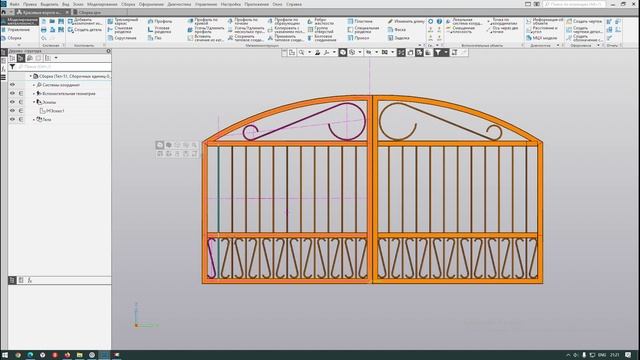Screen dimensions: 640x360
Task: Click the Трехмерный каркас tool
Action: pyautogui.click(x=122, y=21)
